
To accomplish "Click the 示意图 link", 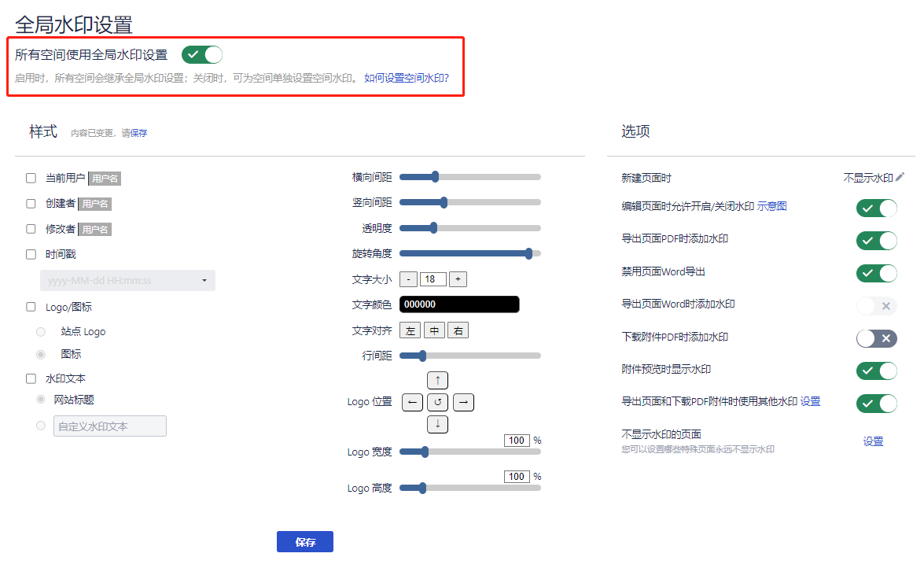I will click(x=771, y=207).
